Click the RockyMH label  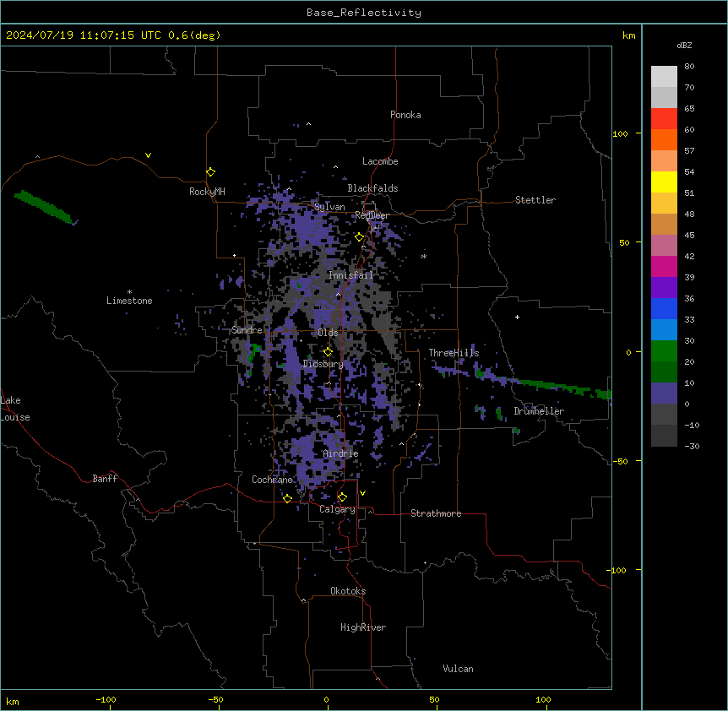[207, 192]
